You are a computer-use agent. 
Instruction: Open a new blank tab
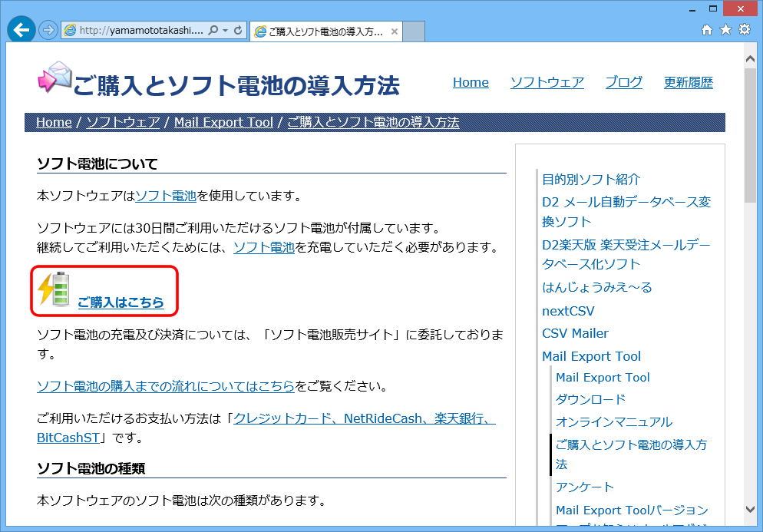414,31
